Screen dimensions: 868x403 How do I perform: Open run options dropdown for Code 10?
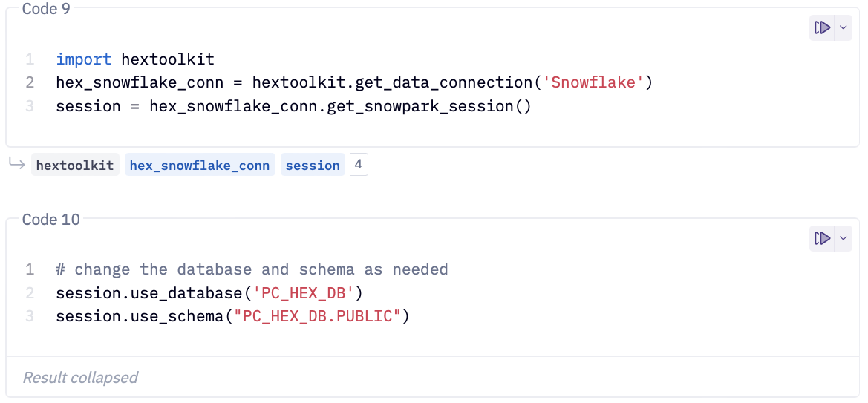[x=843, y=239]
